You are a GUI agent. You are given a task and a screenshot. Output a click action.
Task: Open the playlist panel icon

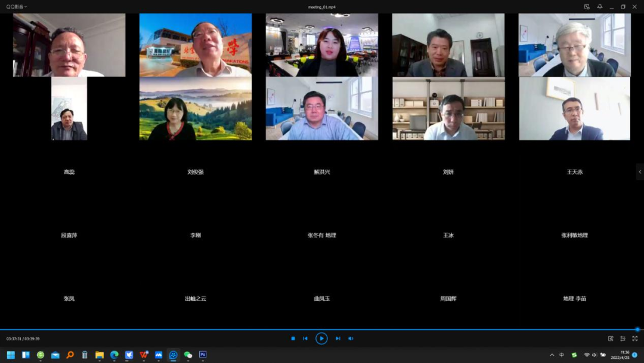tap(611, 339)
